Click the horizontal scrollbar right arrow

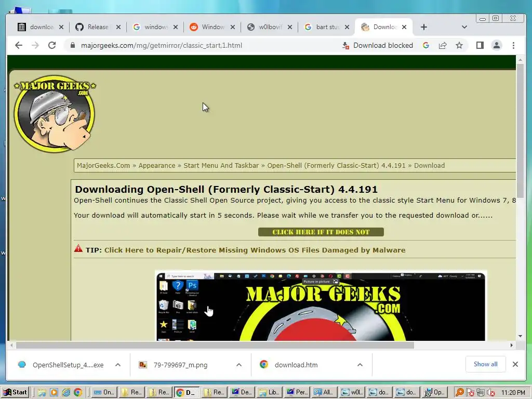pos(511,345)
